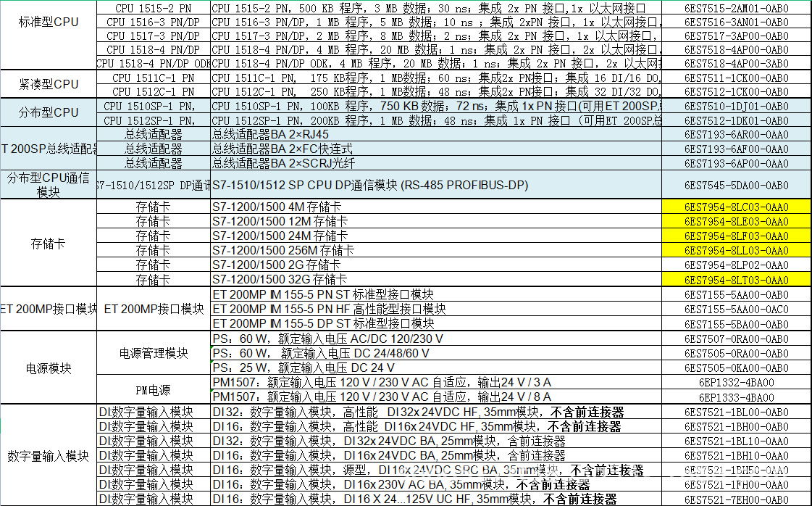Click order number 6ES7521-1FH00-0AA0
This screenshot has height=506, width=812.
coord(737,485)
